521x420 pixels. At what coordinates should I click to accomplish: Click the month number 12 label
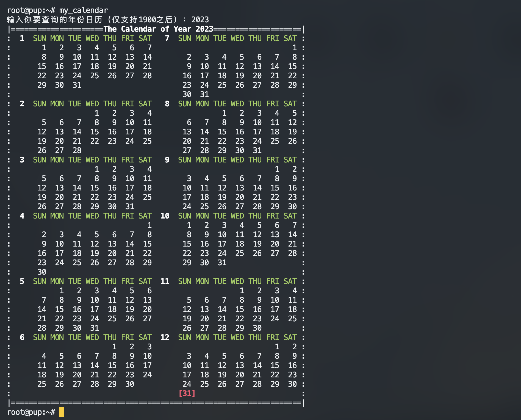[x=165, y=337]
